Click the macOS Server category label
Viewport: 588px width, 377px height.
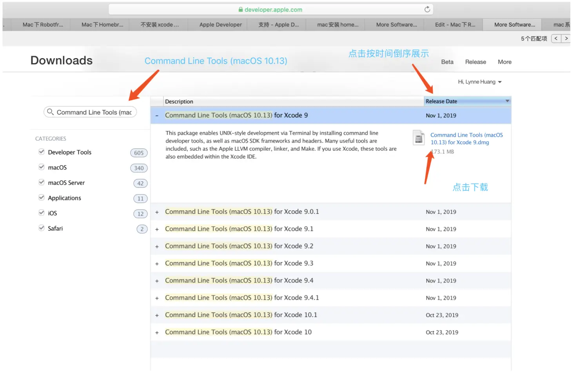pos(66,183)
